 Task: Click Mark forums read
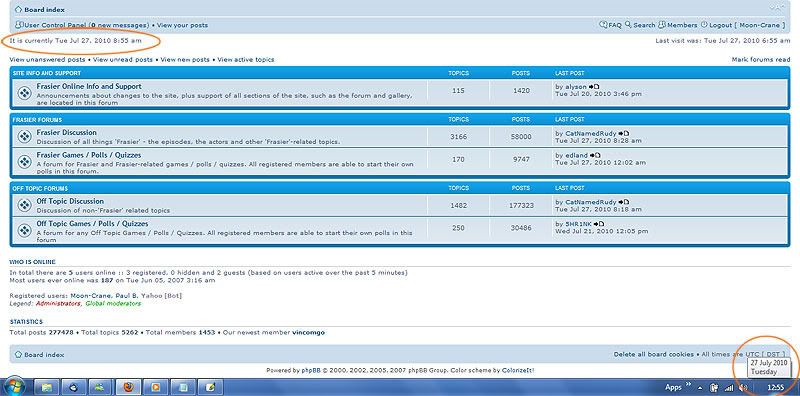coord(761,60)
